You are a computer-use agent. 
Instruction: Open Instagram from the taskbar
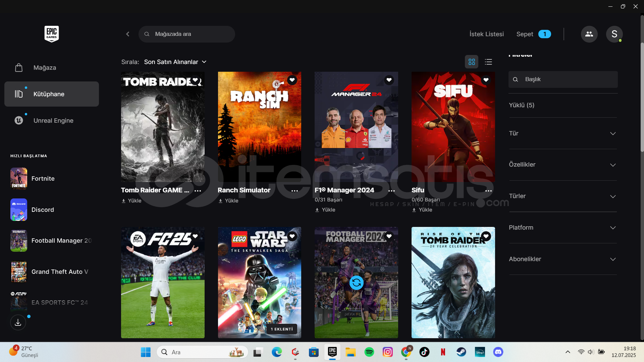tap(388, 352)
